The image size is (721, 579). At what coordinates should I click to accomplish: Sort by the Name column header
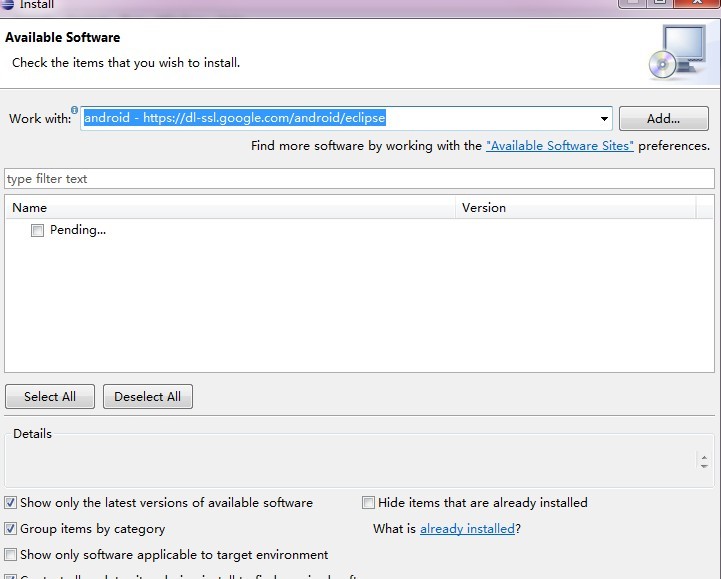click(230, 208)
